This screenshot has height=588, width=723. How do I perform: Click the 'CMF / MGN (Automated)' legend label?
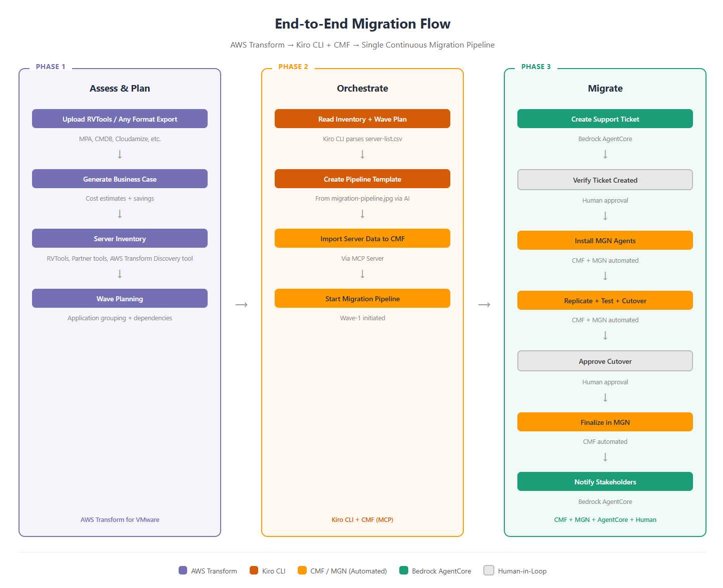348,571
